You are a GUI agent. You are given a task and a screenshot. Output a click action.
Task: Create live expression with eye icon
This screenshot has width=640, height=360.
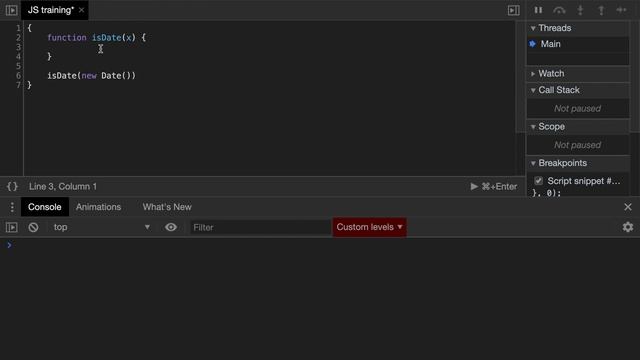coord(171,227)
